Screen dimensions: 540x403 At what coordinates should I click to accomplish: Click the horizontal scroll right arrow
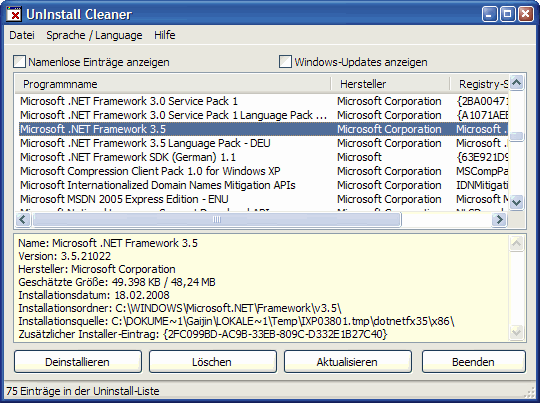[499, 219]
